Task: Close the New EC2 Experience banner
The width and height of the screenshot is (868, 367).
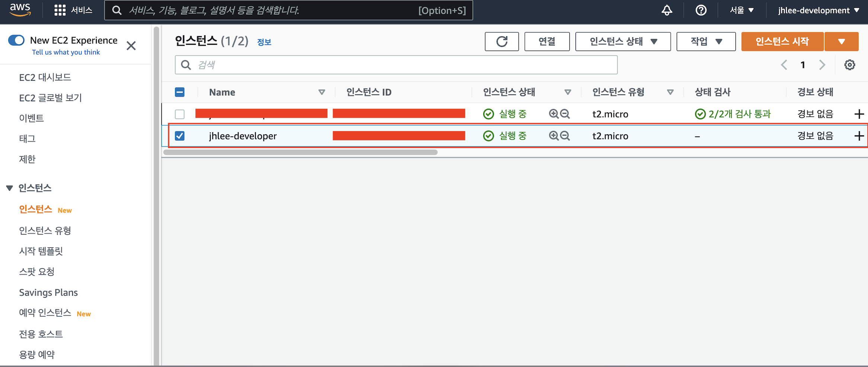Action: [131, 46]
